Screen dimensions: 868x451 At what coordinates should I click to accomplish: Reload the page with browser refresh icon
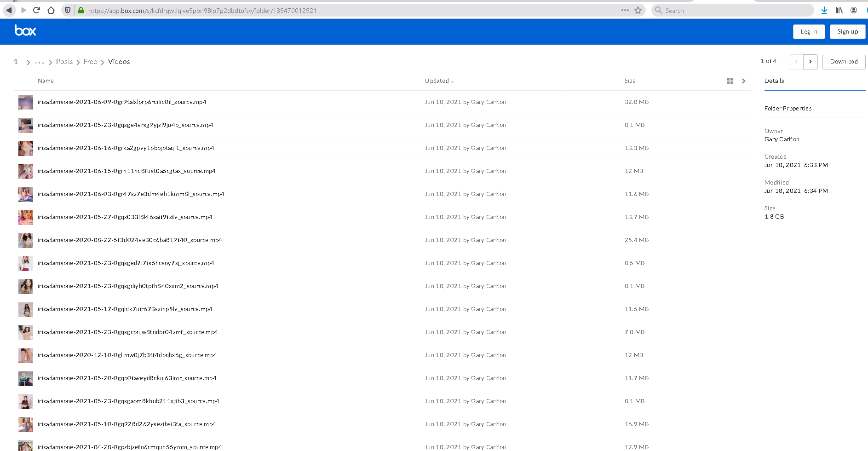pos(37,10)
